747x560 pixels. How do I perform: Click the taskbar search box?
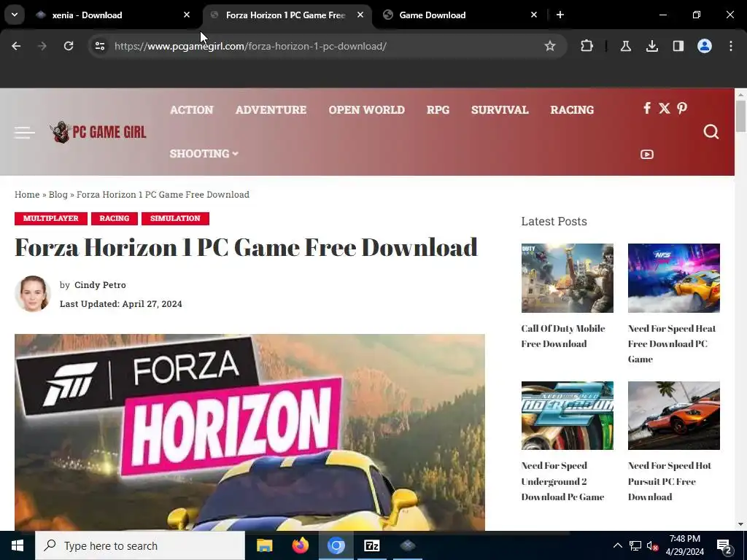140,545
